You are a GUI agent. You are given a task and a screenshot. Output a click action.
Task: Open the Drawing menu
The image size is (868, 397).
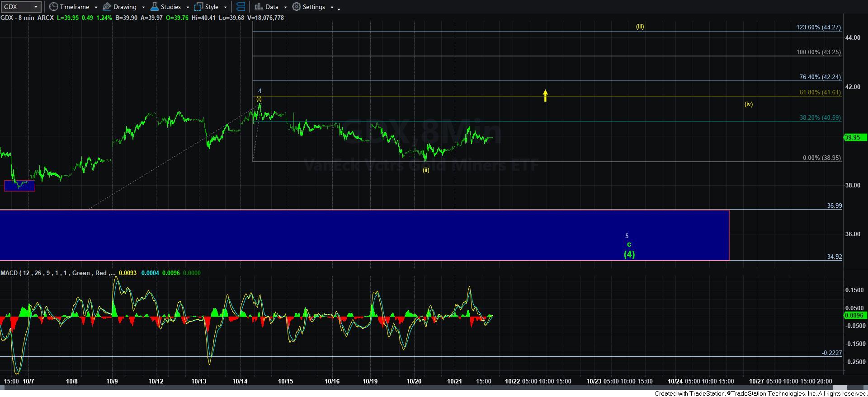(124, 7)
